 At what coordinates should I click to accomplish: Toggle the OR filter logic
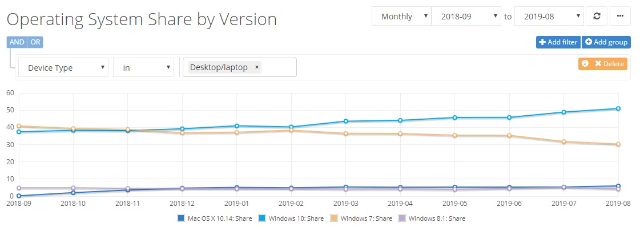pos(35,42)
